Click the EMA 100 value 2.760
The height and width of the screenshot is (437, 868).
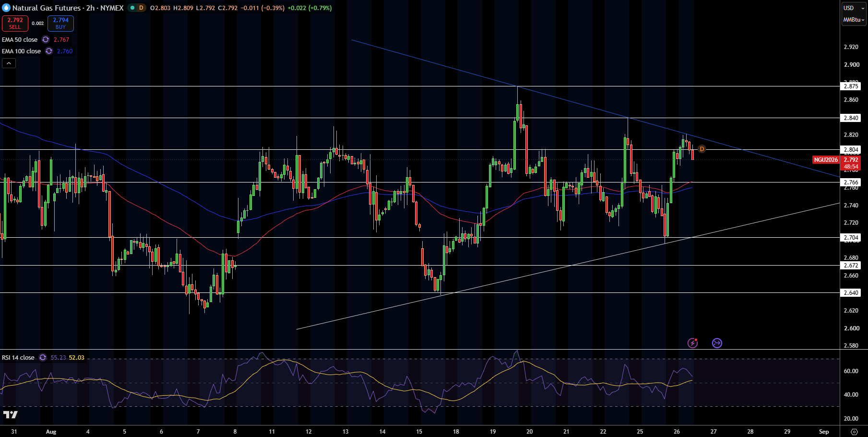click(65, 51)
